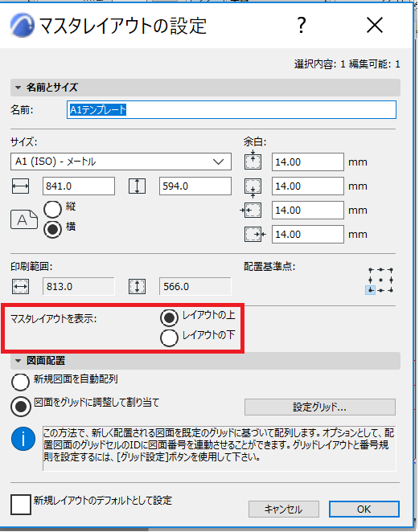Select bottom-left anchor point in 配置基準点 grid
Screen dimensions: 419x532
(x=371, y=290)
